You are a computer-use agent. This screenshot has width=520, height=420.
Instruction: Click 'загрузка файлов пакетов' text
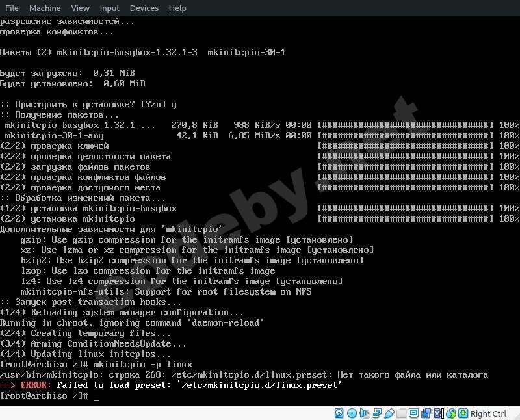pyautogui.click(x=90, y=167)
